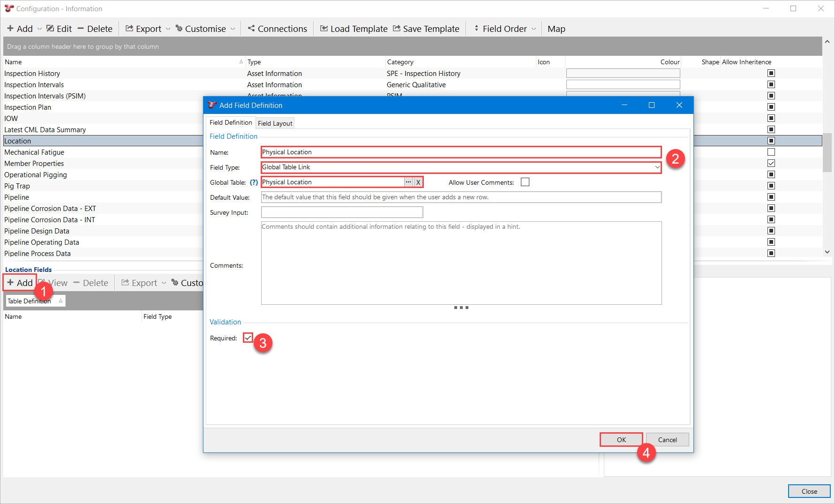Select the Pipeline Design Data row
Viewport: 835px width, 504px height.
coord(103,231)
